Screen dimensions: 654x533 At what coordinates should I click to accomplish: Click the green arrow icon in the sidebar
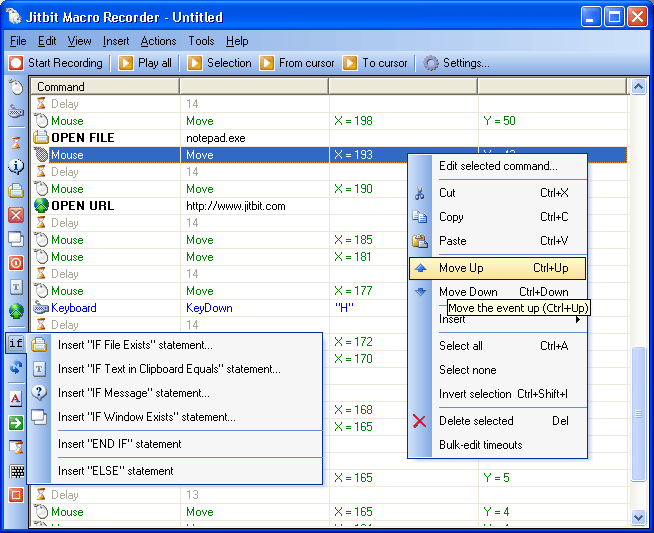click(x=16, y=423)
